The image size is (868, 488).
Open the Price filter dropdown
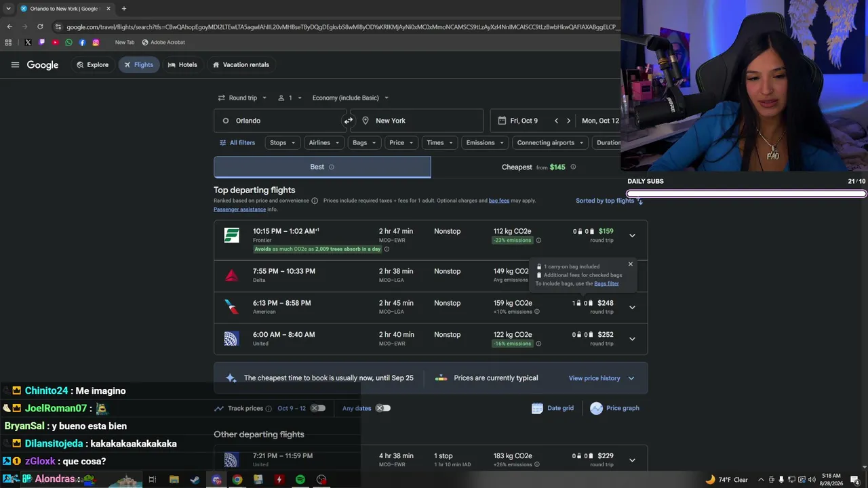401,142
